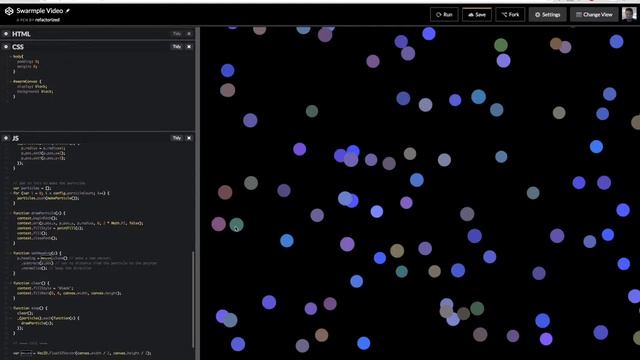Click the CodePen logo icon
Viewport: 640px width, 360px height.
click(x=9, y=11)
